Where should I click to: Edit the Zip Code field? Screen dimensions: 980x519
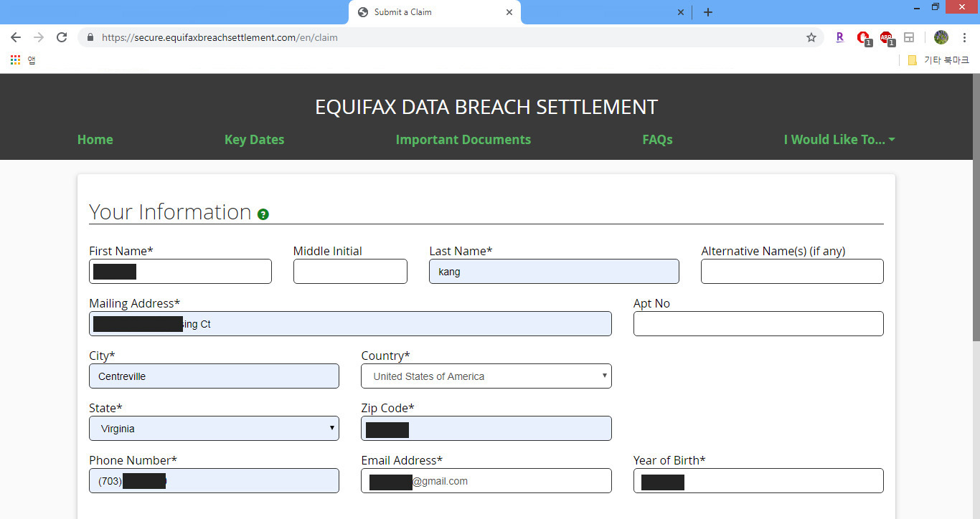pos(486,429)
